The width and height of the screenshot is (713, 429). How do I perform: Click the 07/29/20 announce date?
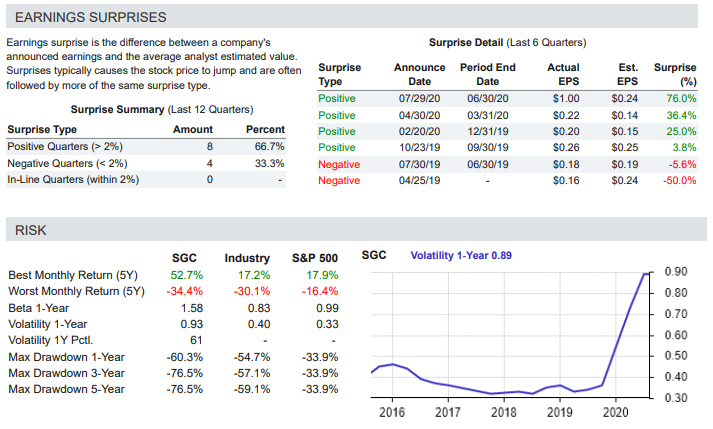tap(419, 99)
